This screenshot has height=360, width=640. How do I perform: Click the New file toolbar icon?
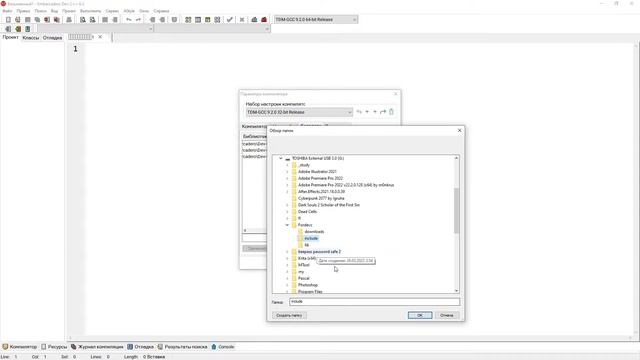[8, 20]
